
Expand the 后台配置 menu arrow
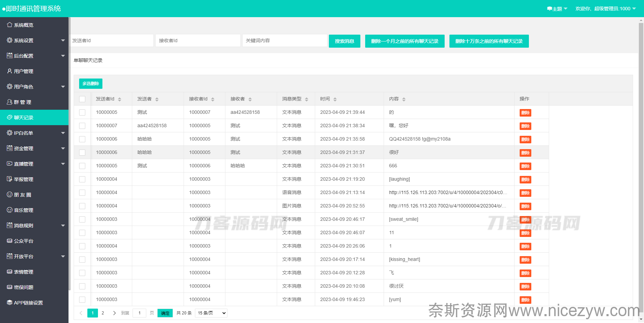(63, 56)
